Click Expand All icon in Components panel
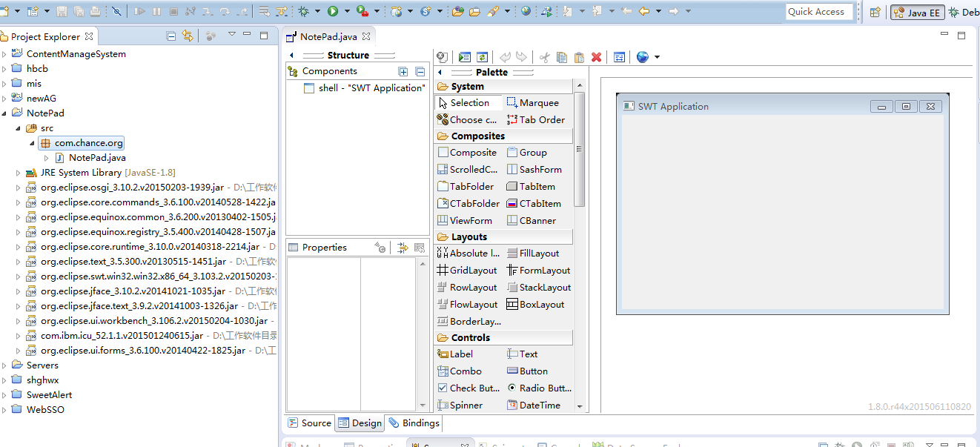 pyautogui.click(x=403, y=72)
